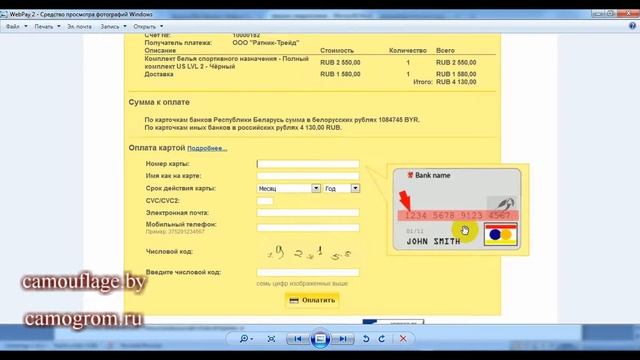The width and height of the screenshot is (640, 360).
Task: Click the Оплатить button
Action: (312, 300)
